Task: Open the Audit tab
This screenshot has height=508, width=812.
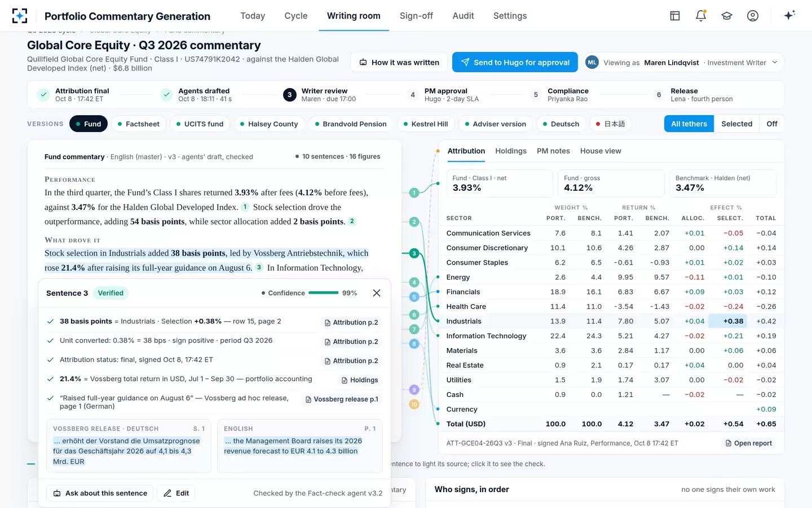Action: (463, 16)
